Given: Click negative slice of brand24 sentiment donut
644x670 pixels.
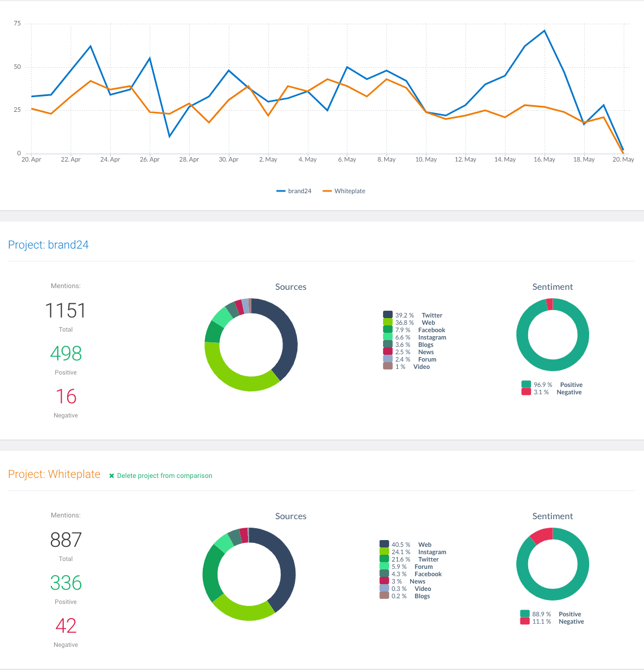Looking at the screenshot, I should 550,304.
